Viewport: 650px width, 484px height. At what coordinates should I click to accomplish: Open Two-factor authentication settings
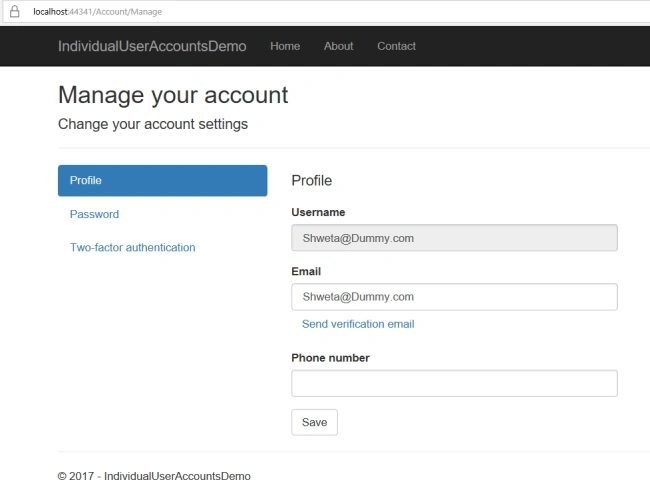tap(133, 247)
